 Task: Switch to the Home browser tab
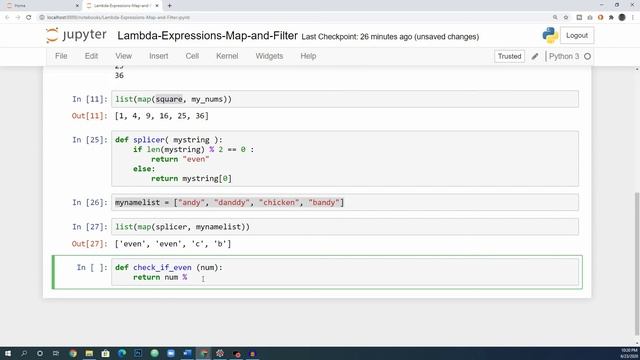(41, 6)
